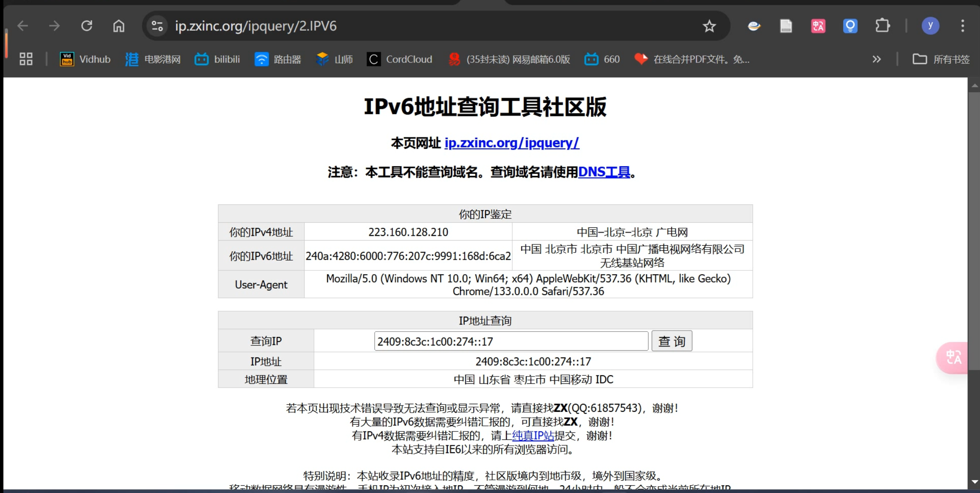This screenshot has width=980, height=493.
Task: Click the 查询IP input field
Action: pos(511,341)
